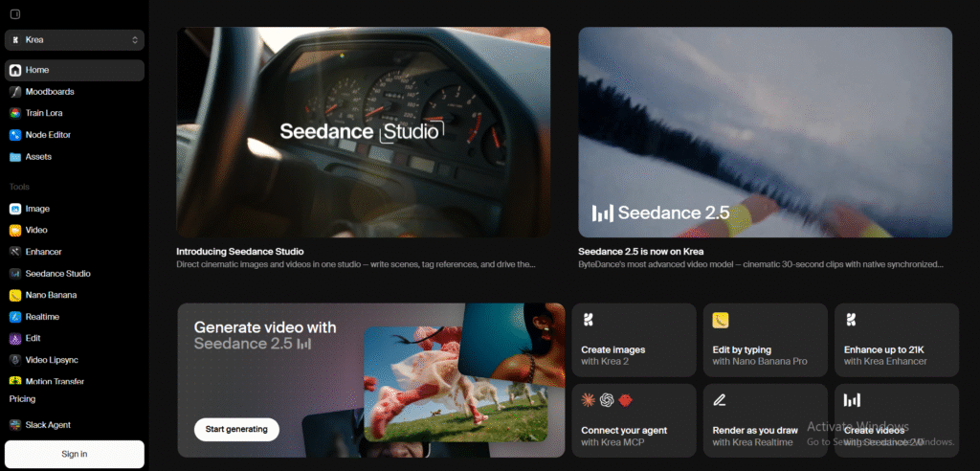Click the Video tool label
The image size is (980, 471).
click(36, 230)
